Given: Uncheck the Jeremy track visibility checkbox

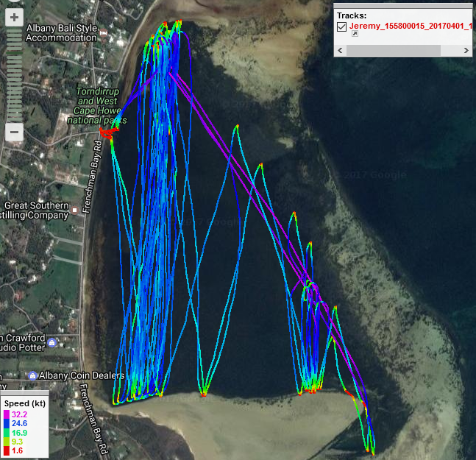Looking at the screenshot, I should point(341,26).
